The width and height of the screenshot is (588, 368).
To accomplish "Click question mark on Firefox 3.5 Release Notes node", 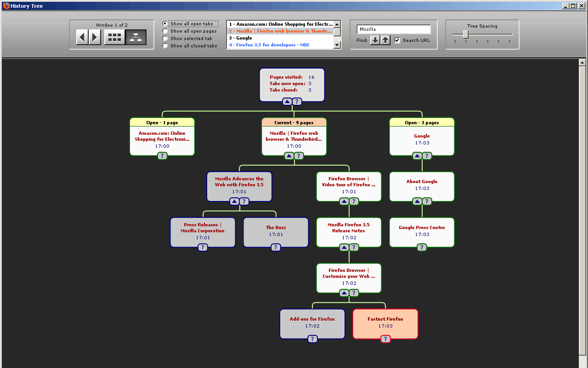I will click(x=354, y=247).
